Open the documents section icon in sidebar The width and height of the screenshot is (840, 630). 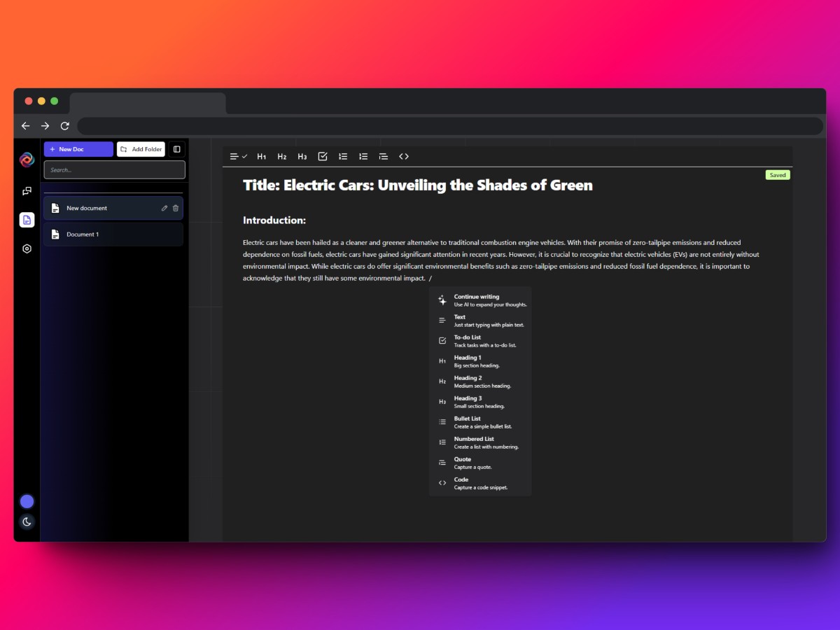[27, 220]
